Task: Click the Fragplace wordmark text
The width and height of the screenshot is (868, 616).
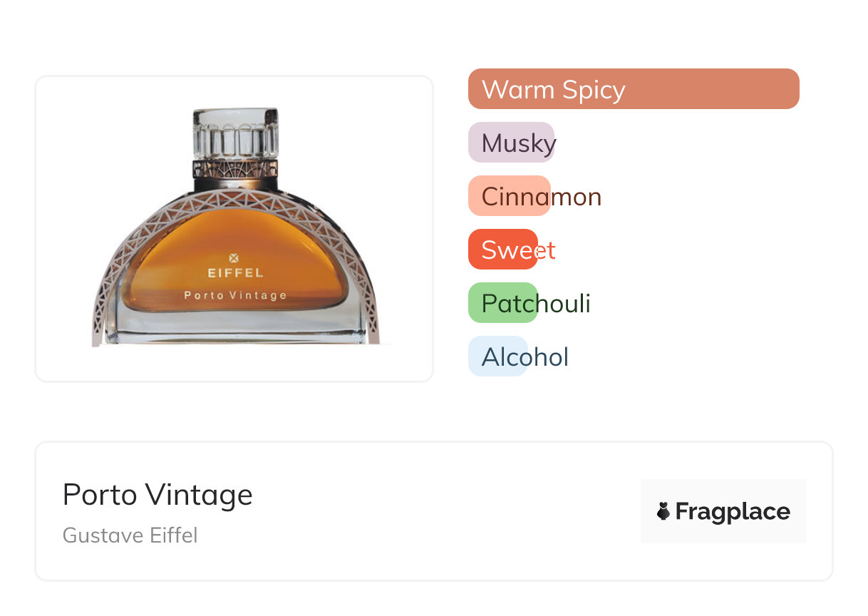Action: pos(733,511)
